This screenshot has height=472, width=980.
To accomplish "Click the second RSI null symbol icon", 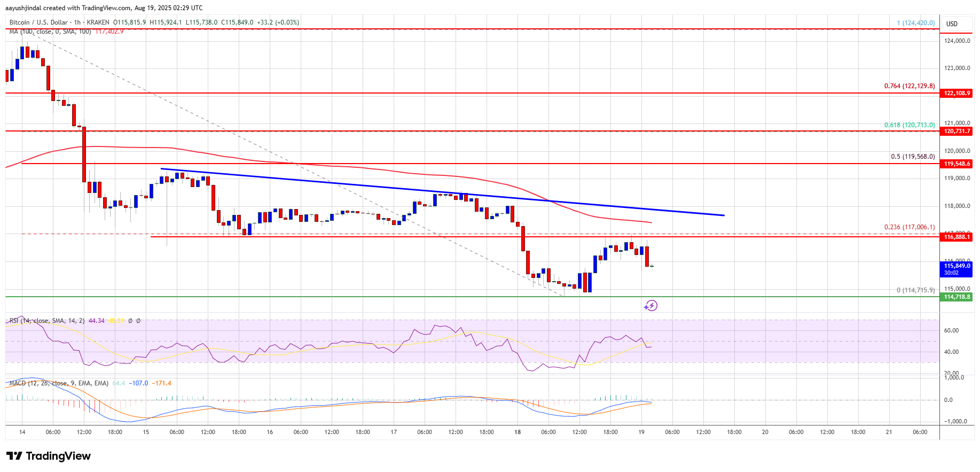I will 138,321.
